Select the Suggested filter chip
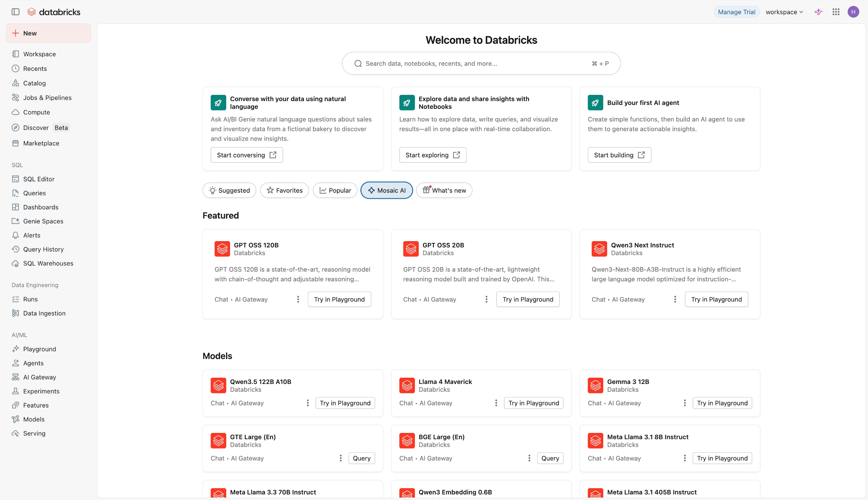The width and height of the screenshot is (868, 500). (x=229, y=190)
